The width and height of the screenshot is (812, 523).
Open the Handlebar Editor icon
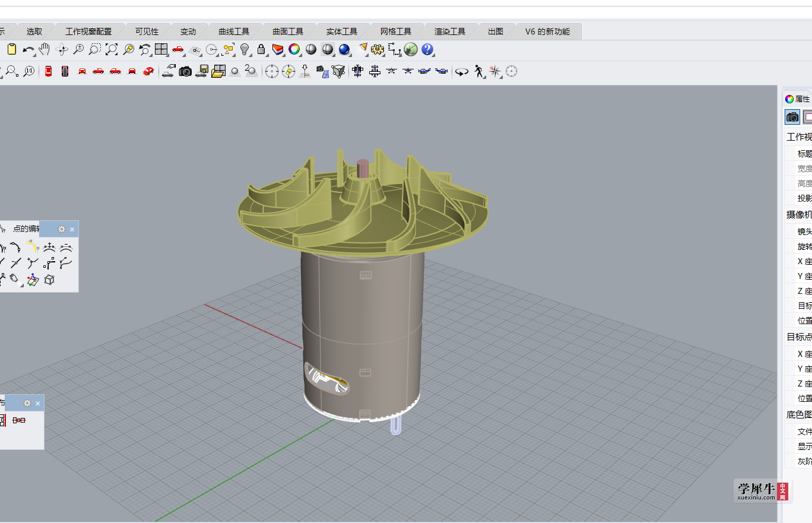point(66,263)
